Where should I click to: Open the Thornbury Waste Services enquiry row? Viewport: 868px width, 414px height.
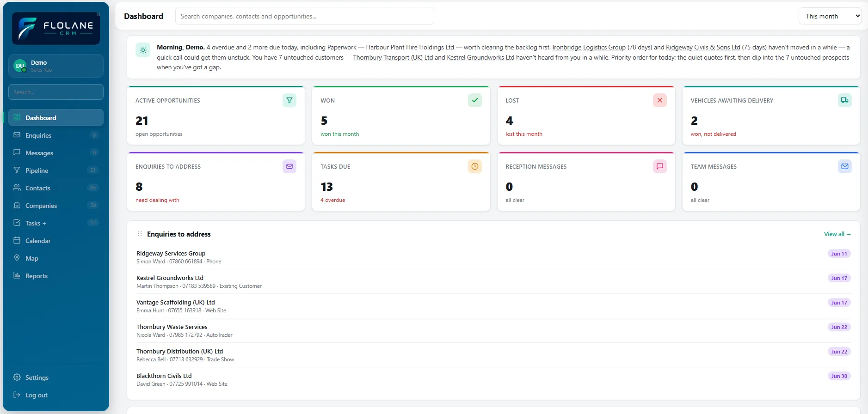pyautogui.click(x=493, y=330)
